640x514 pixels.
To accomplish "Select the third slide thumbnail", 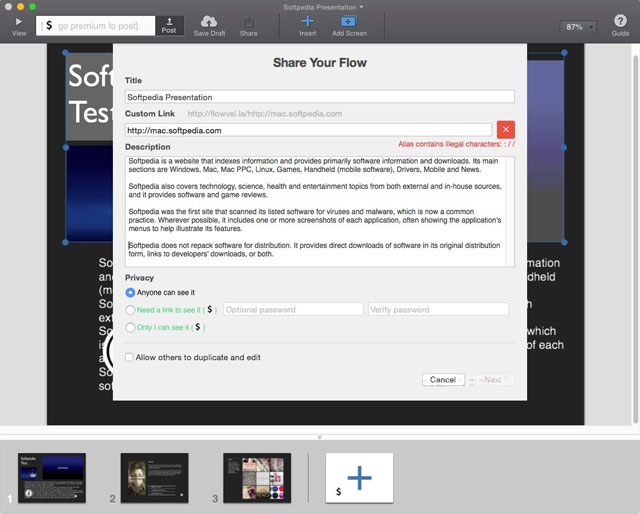I will point(256,478).
